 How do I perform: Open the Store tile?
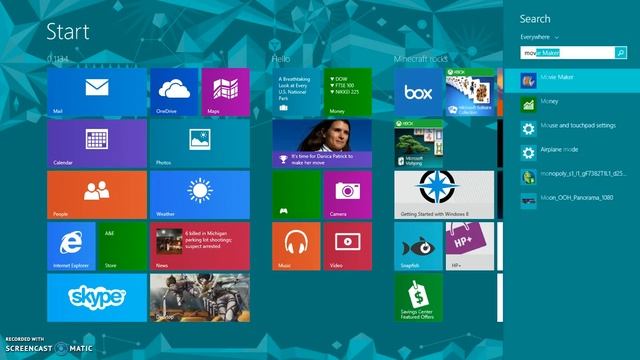tap(122, 247)
